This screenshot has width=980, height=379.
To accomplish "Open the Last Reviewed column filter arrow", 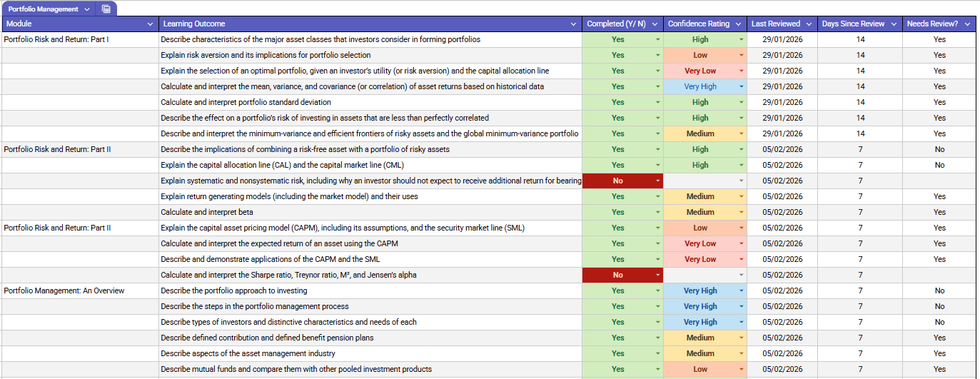I will pos(809,24).
